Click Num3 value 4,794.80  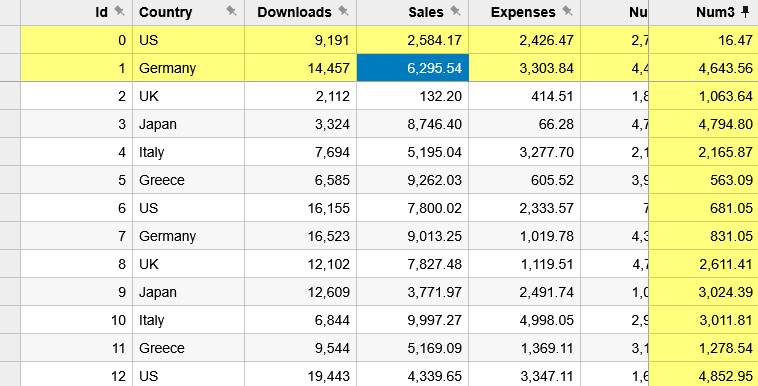(x=703, y=124)
